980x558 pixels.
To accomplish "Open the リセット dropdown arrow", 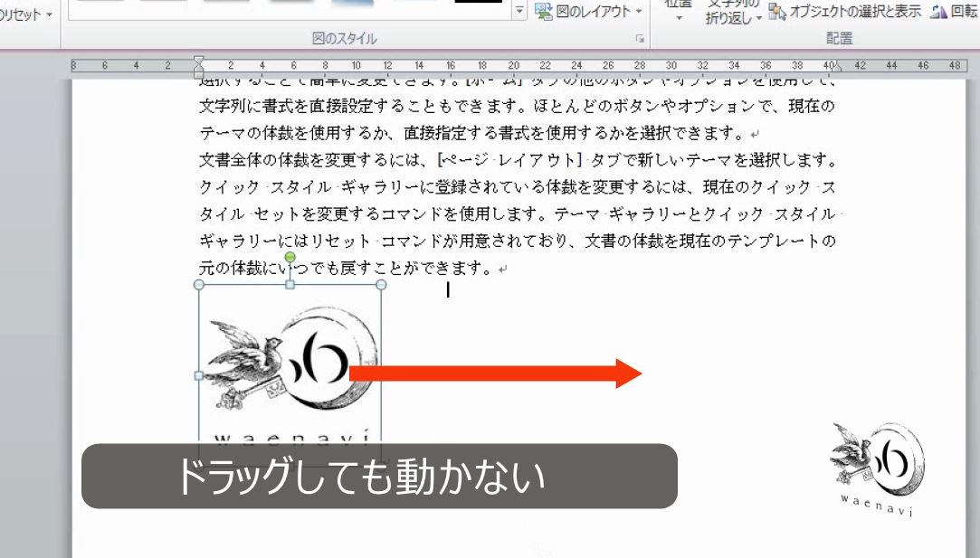I will (50, 14).
